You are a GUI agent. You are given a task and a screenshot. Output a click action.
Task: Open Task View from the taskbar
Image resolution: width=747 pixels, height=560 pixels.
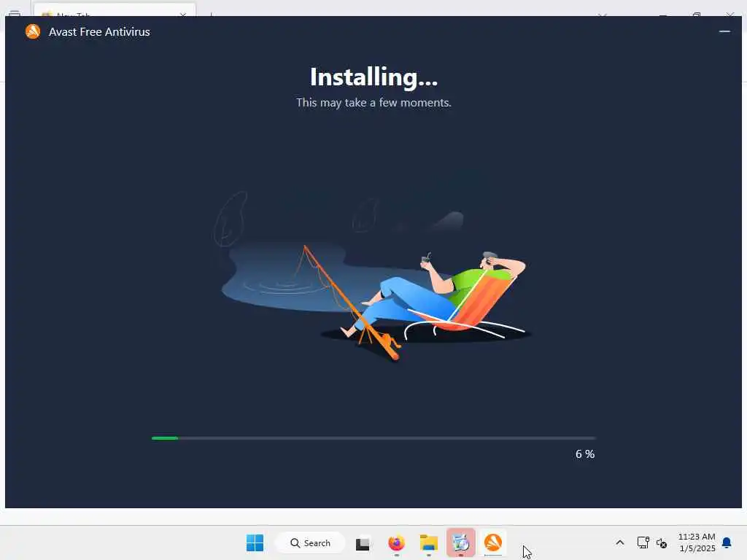(363, 543)
